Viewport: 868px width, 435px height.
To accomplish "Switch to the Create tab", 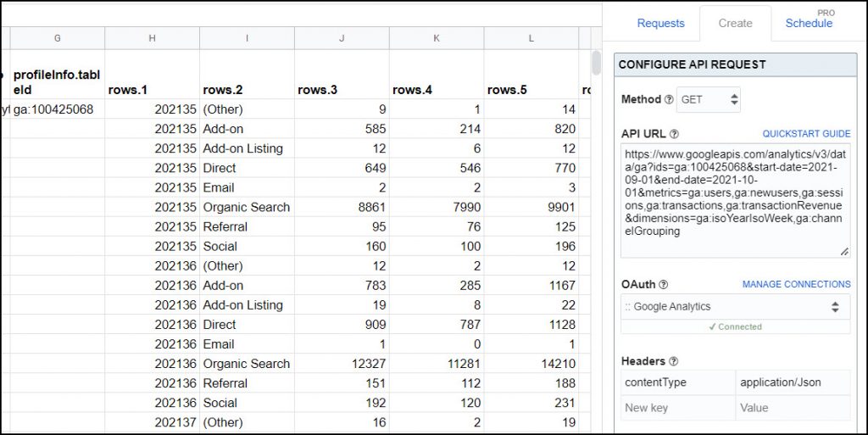I will coord(735,23).
